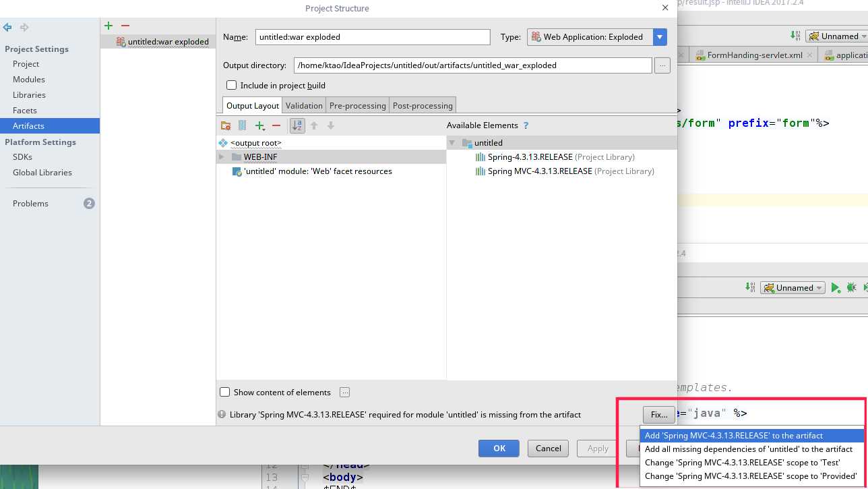Select Project in Project Settings
Image resolution: width=868 pixels, height=489 pixels.
(26, 64)
